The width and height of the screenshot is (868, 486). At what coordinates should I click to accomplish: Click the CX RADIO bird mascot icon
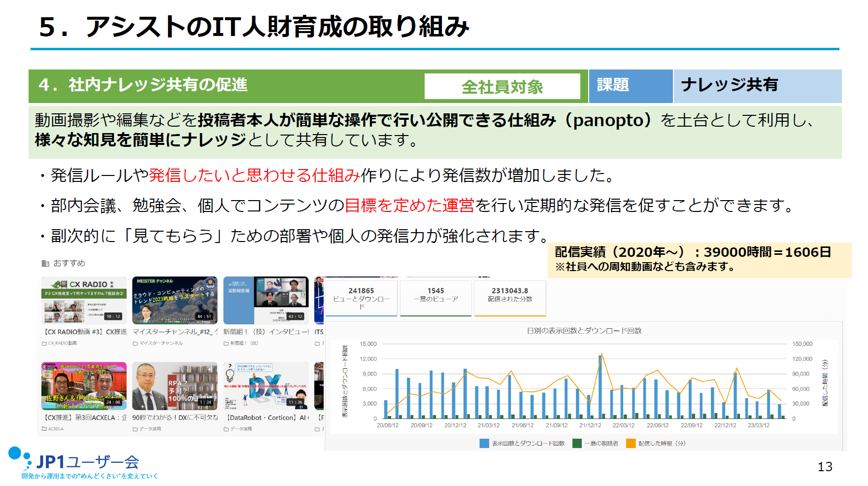[59, 284]
